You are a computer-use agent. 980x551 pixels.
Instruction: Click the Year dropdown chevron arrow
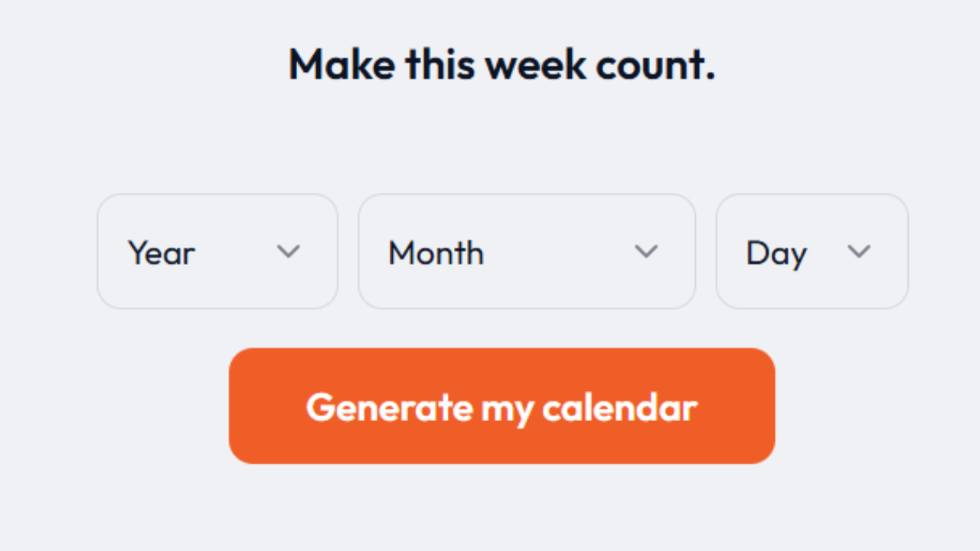click(288, 252)
